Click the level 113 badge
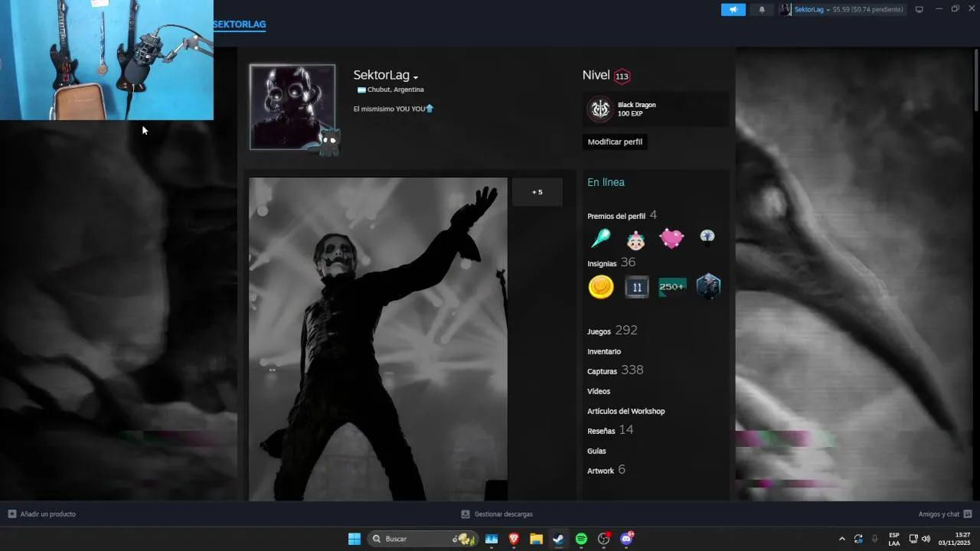Screen dimensions: 980x551 (x=622, y=76)
